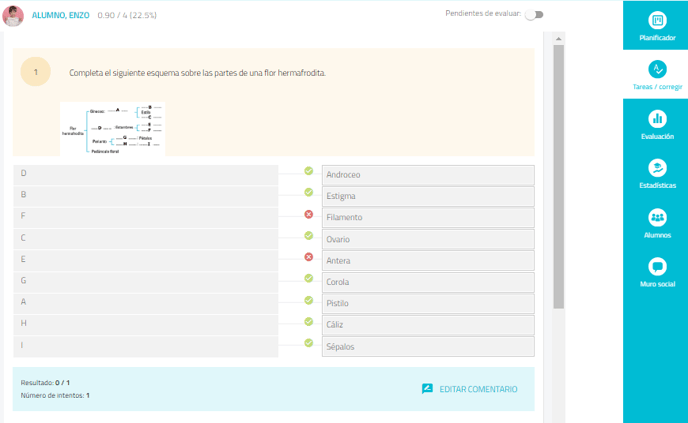Screen dimensions: 688x423
Task: Select the row labeled I
Action: [x=146, y=347]
